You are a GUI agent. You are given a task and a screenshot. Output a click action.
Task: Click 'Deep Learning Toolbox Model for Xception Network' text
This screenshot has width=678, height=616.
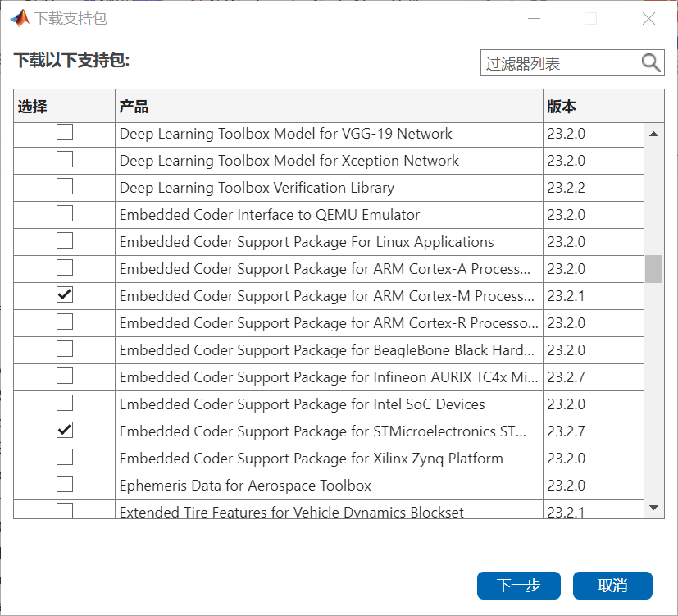coord(289,161)
